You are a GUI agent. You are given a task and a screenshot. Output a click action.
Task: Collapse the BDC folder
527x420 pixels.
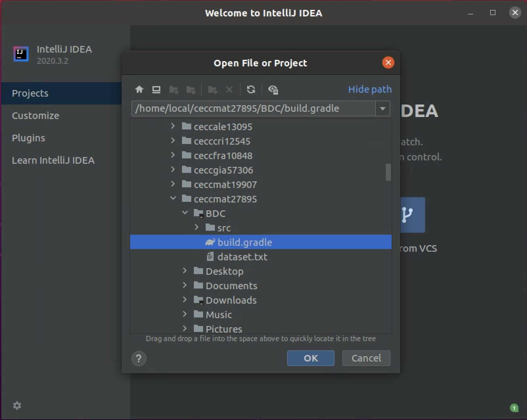pyautogui.click(x=185, y=213)
